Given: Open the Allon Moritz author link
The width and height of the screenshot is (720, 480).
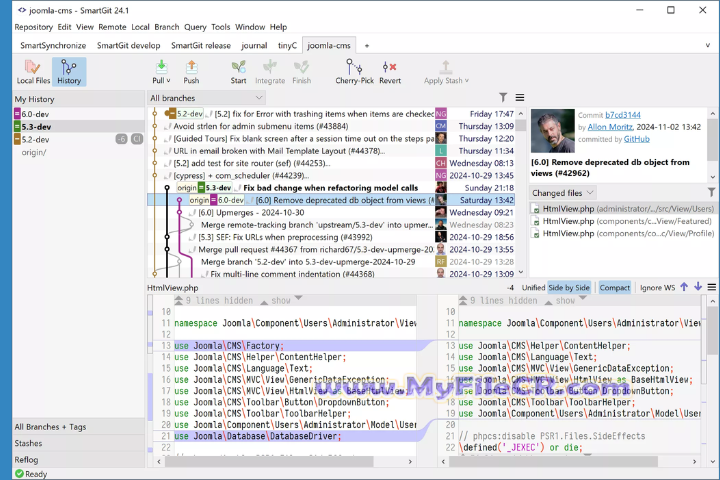Looking at the screenshot, I should [610, 127].
